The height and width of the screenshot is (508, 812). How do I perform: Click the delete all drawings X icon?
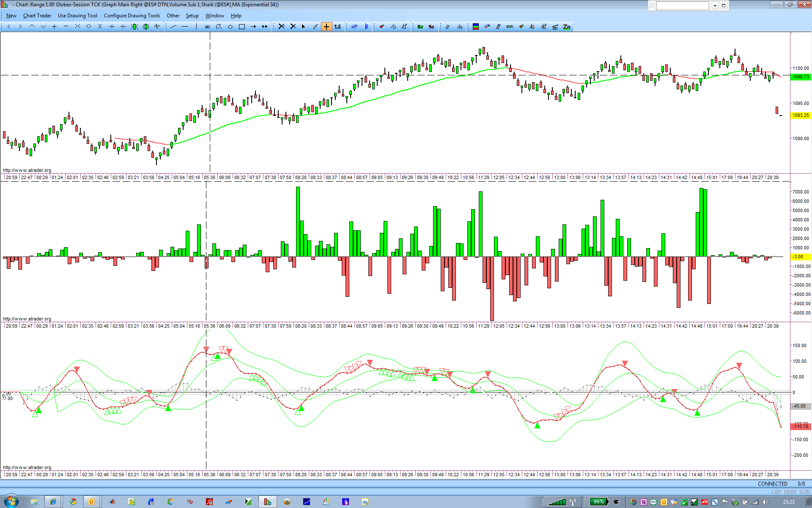[293, 27]
